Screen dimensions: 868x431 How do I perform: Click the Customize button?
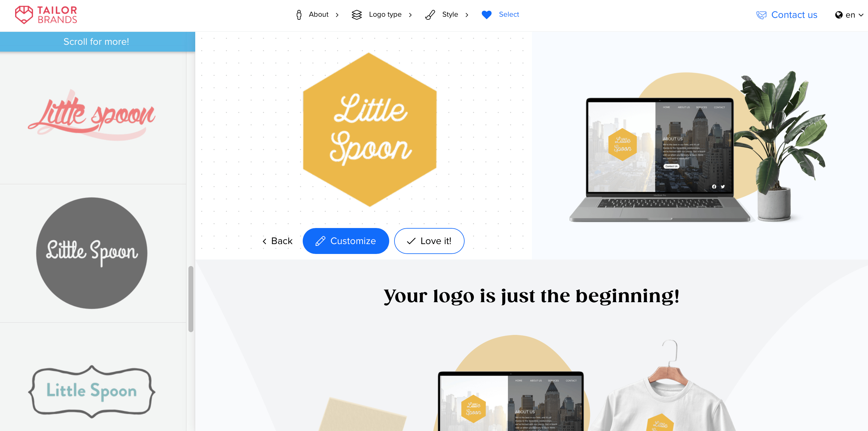pyautogui.click(x=345, y=241)
